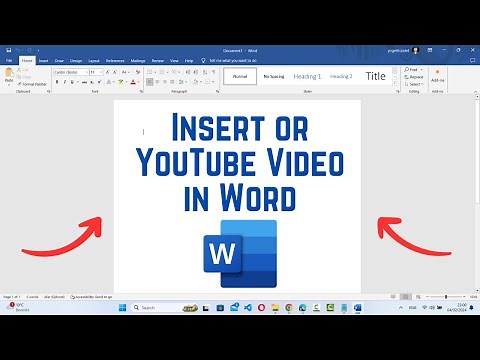
Task: Click the Replace button
Action: pos(414,77)
